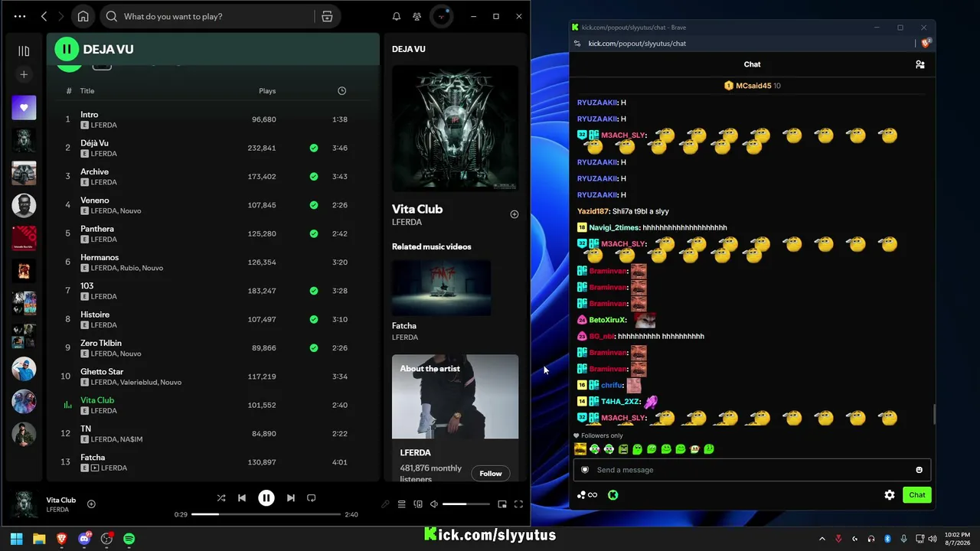
Task: Open Connect to a device in Spotify
Action: tap(418, 504)
